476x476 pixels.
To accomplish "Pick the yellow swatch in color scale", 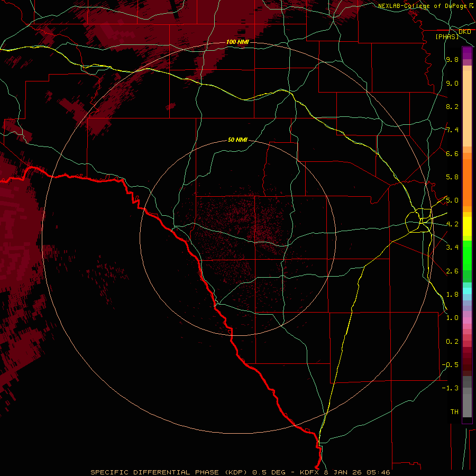I will point(467,226).
